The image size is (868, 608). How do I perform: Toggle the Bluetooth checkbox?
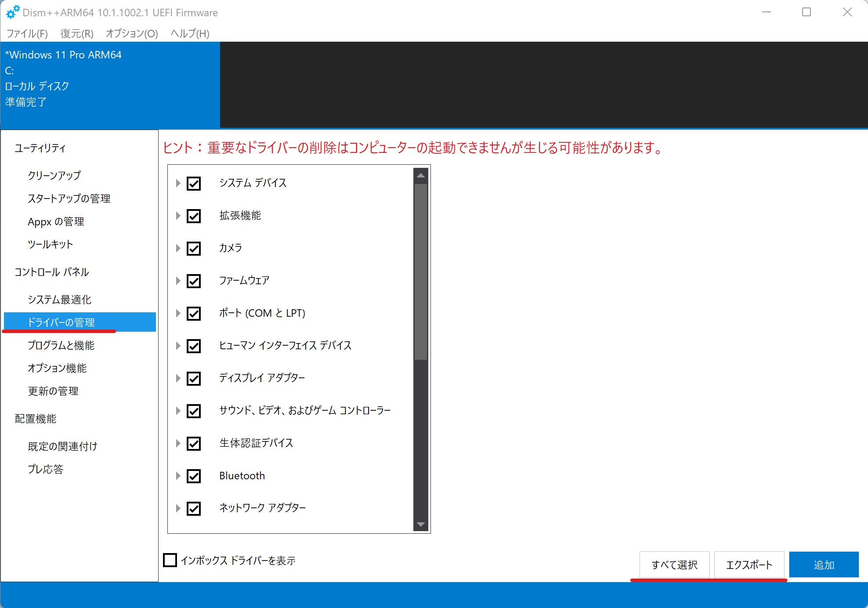click(194, 476)
